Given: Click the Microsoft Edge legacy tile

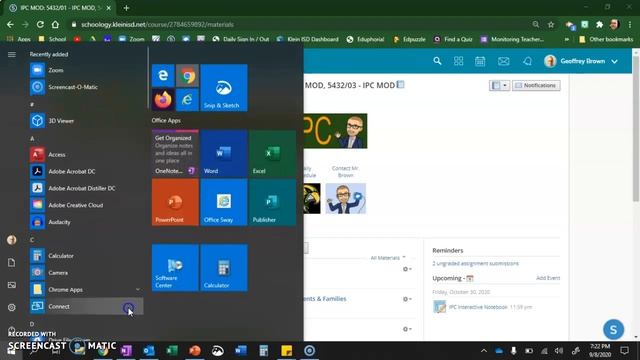Looking at the screenshot, I should [x=163, y=75].
